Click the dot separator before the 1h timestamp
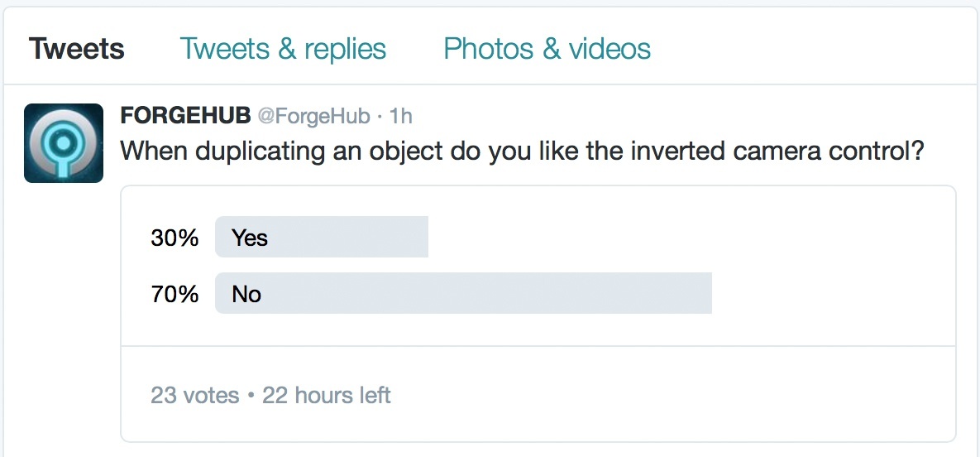 (x=379, y=117)
